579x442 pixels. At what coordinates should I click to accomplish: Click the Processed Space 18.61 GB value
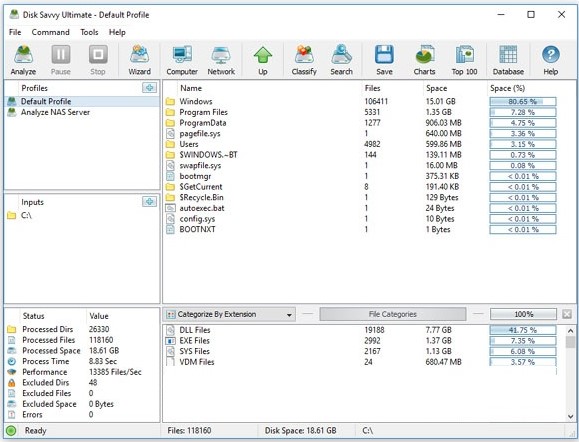tap(104, 350)
